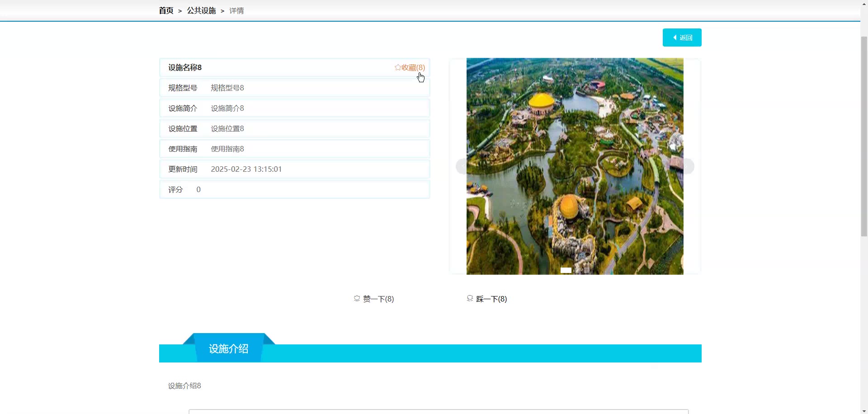868x414 pixels.
Task: Click the 赞一下 thumbs-up icon
Action: click(x=357, y=298)
